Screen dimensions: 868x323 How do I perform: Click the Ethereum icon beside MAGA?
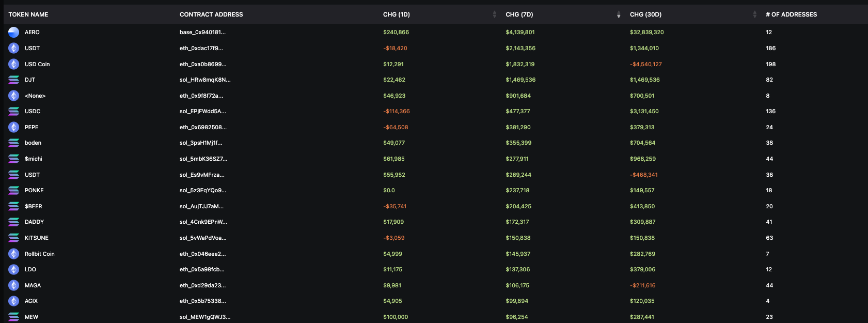tap(14, 285)
